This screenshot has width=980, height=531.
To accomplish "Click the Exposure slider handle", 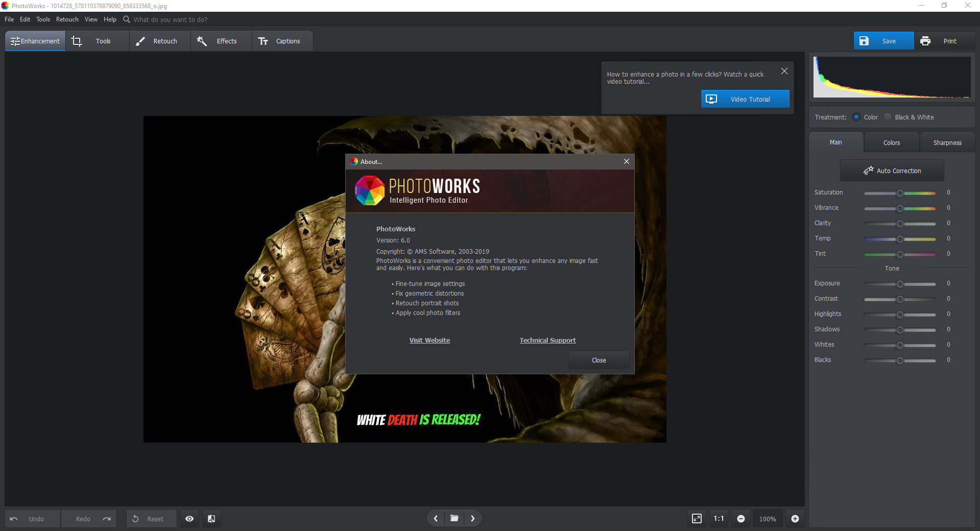I will [x=900, y=284].
